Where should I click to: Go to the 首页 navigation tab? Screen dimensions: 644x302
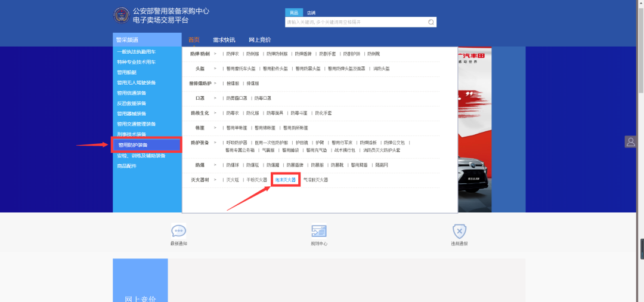(194, 40)
